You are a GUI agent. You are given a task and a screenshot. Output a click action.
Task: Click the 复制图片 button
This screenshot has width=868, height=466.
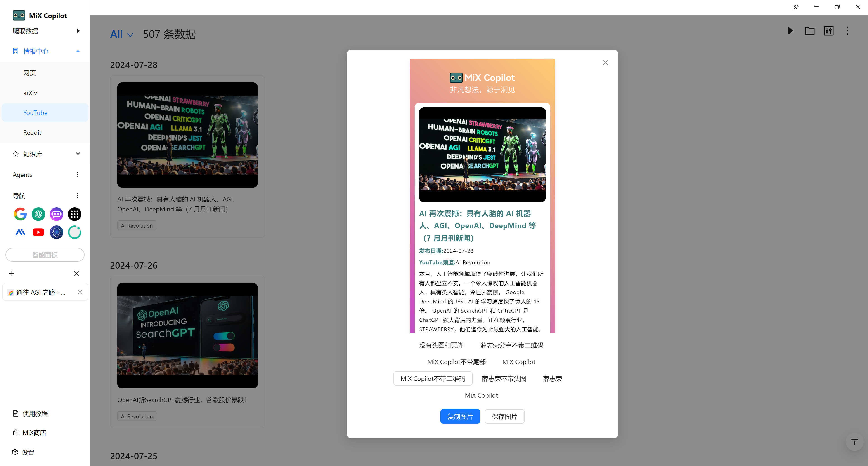[x=460, y=417]
